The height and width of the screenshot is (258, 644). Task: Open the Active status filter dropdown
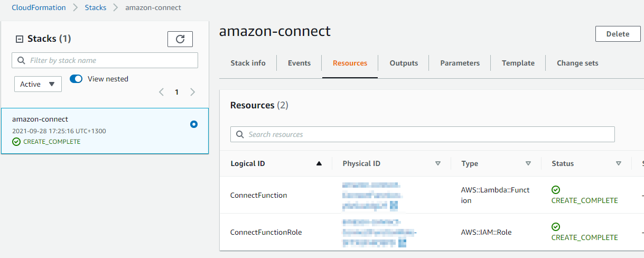[38, 84]
